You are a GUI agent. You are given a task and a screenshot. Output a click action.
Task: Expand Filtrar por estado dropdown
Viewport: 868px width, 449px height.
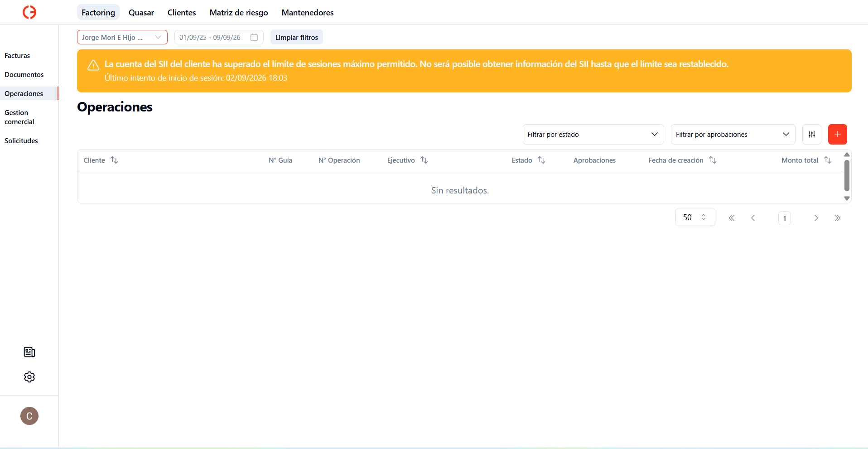(593, 134)
